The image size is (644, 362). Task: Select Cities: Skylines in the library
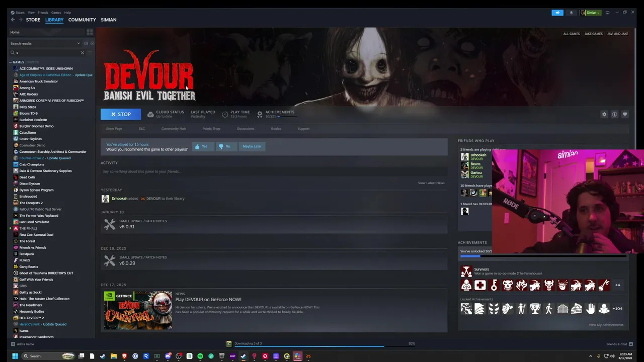30,139
